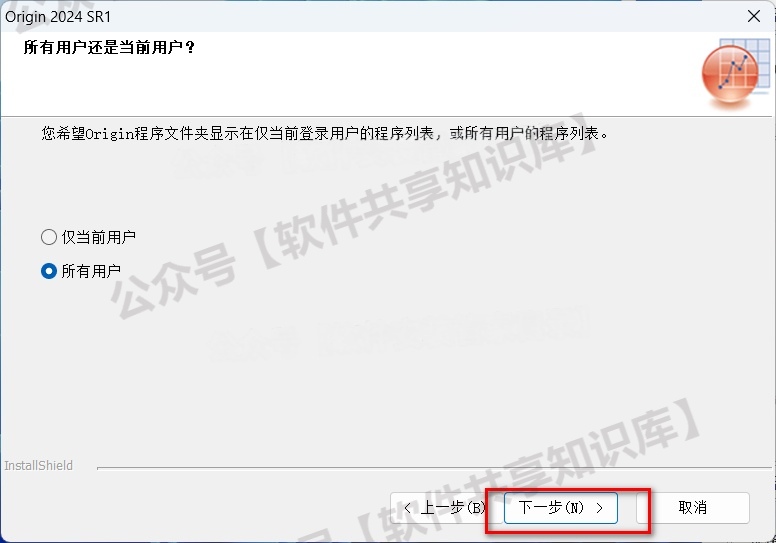Click the Origin 2024 SR1 title bar text
776x543 pixels.
[x=58, y=17]
